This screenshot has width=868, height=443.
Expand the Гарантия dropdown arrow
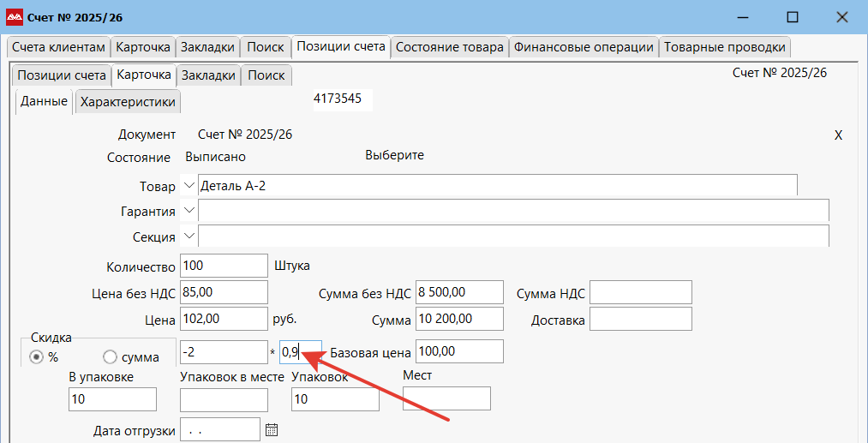click(189, 211)
